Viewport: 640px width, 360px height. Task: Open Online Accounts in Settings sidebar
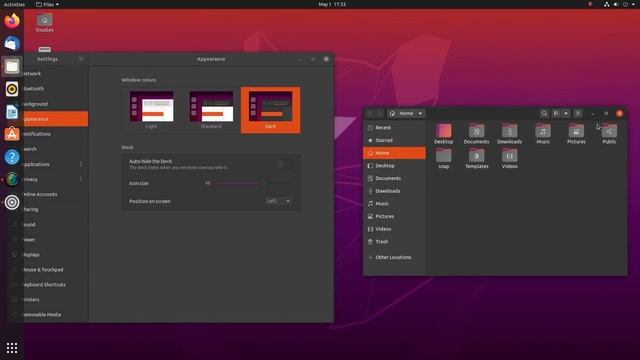pos(56,194)
